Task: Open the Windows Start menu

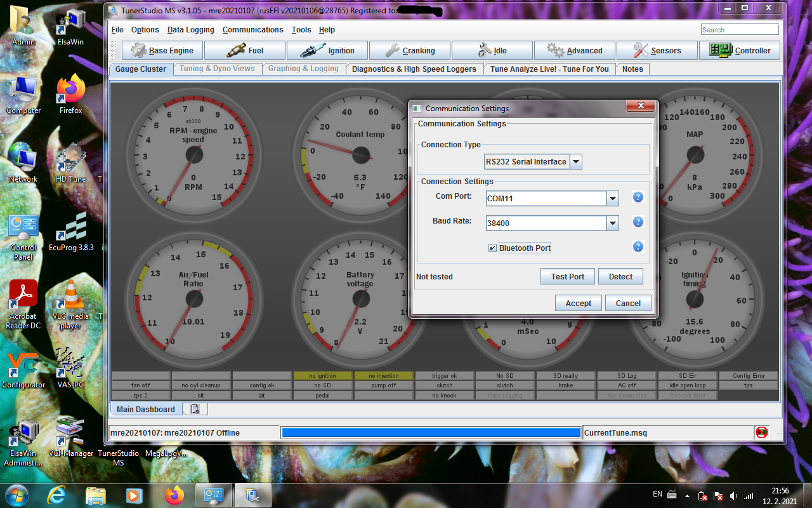Action: click(17, 495)
